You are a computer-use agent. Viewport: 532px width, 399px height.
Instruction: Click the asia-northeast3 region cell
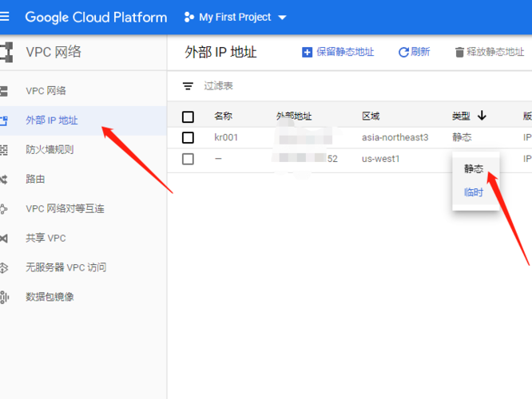tap(395, 137)
